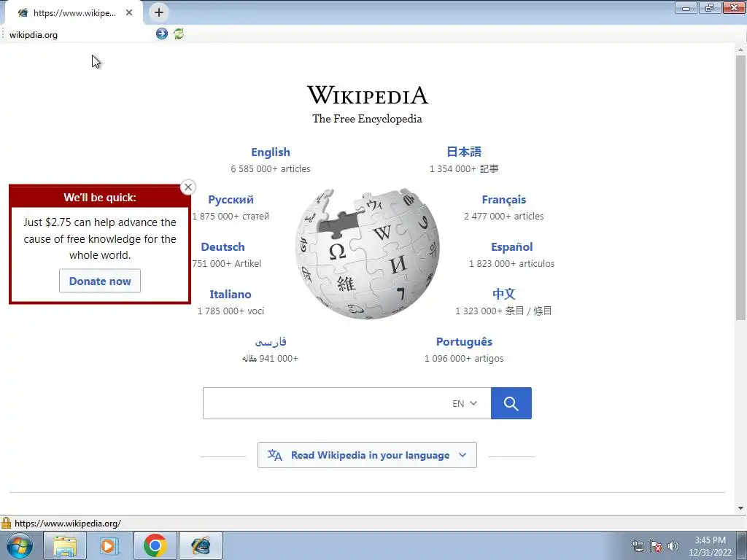Click the Wikipedia wordmark heading
Image resolution: width=747 pixels, height=560 pixels.
[x=368, y=95]
